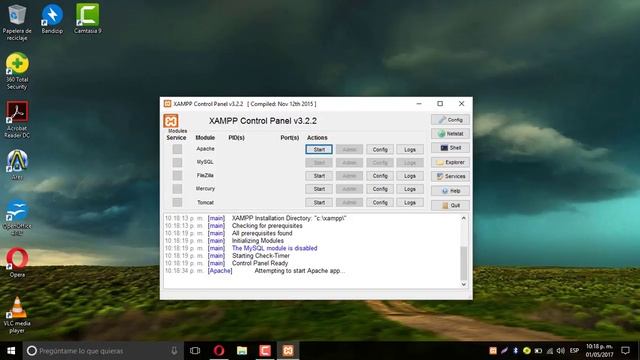The image size is (640, 360).
Task: Click the PID(s) column header
Action: (x=236, y=138)
